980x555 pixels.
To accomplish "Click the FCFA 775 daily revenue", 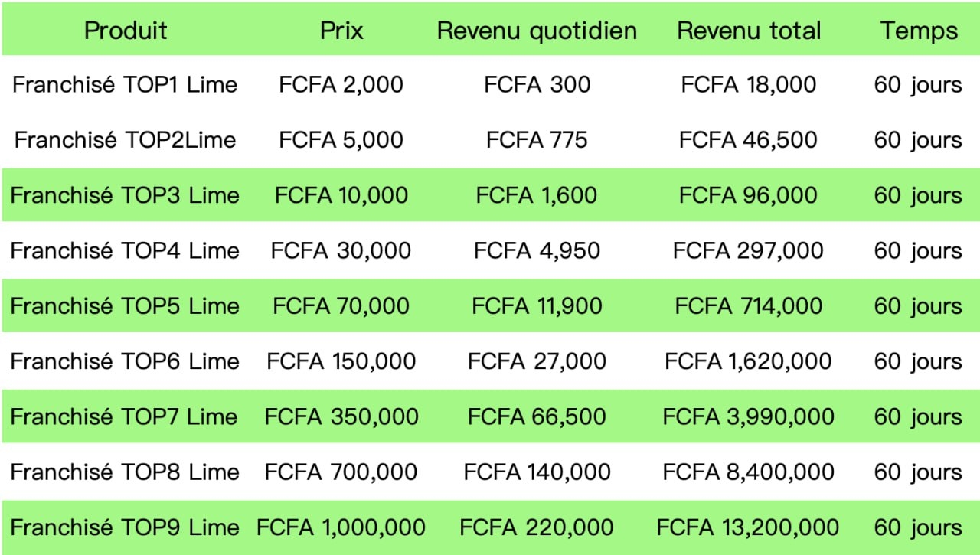I will pyautogui.click(x=537, y=140).
